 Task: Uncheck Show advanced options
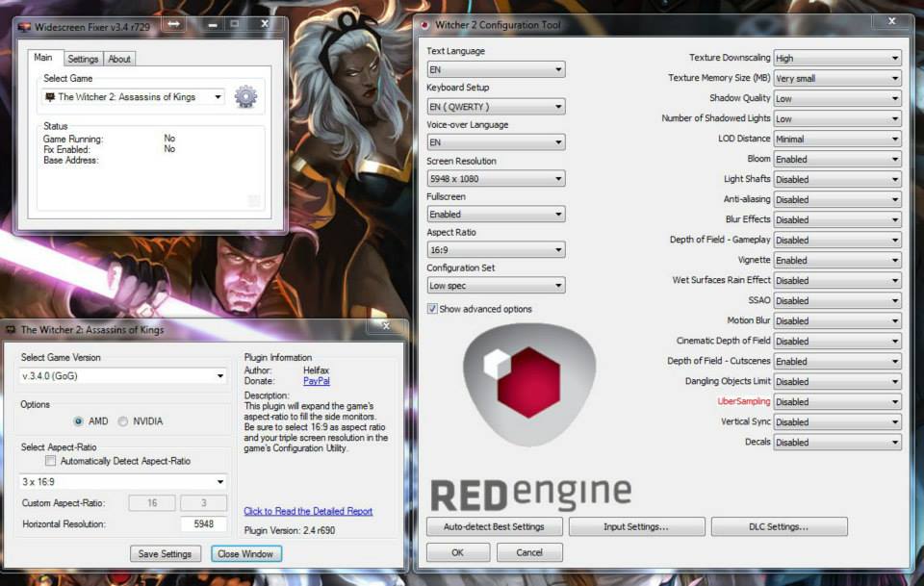tap(432, 309)
